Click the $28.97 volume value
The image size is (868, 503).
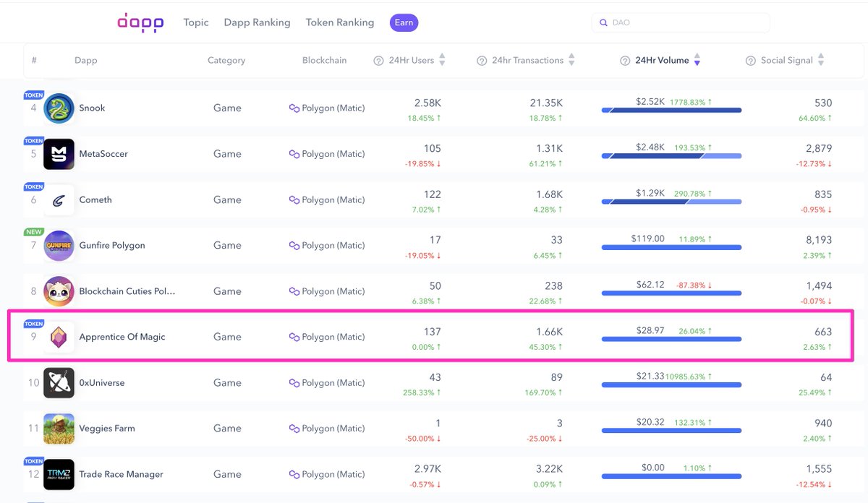pos(650,330)
